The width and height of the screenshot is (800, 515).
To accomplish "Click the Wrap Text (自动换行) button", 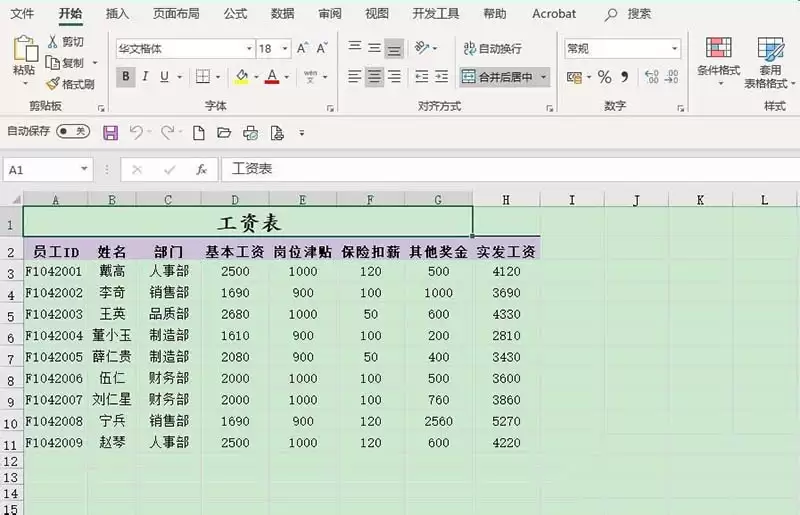I will [x=492, y=48].
